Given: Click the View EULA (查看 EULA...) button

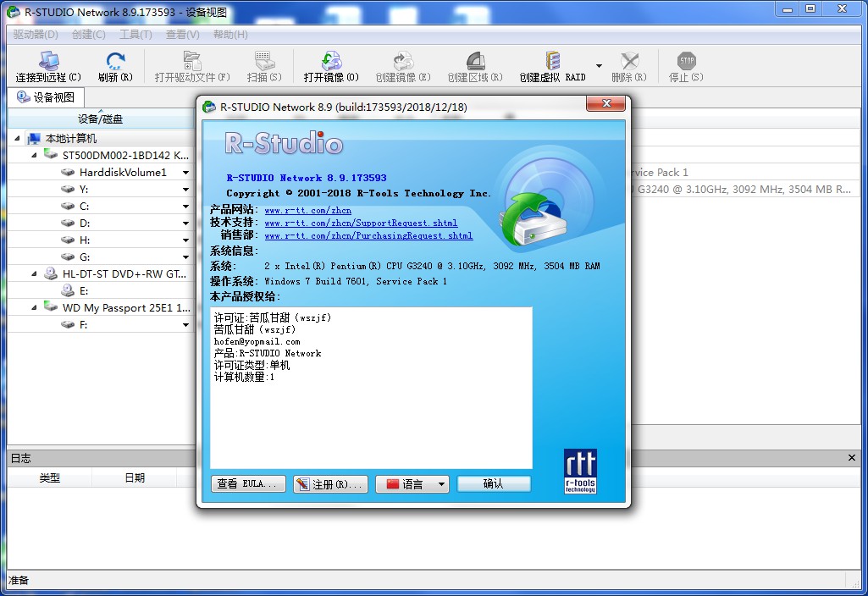Looking at the screenshot, I should tap(248, 483).
